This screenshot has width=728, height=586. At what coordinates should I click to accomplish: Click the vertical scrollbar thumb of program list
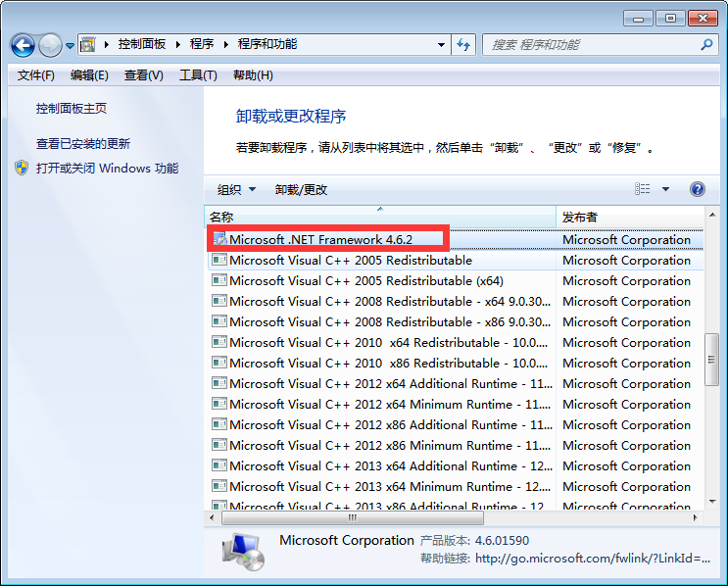(x=711, y=360)
